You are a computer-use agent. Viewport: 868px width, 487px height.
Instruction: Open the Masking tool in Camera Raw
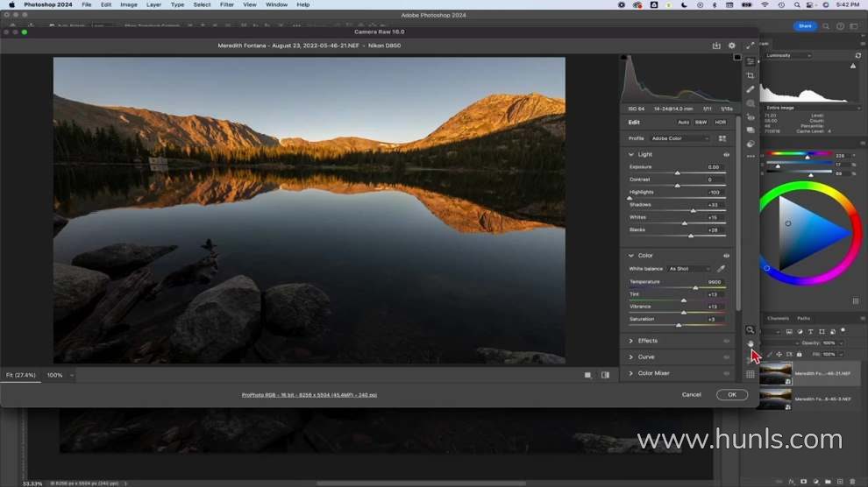pyautogui.click(x=751, y=103)
